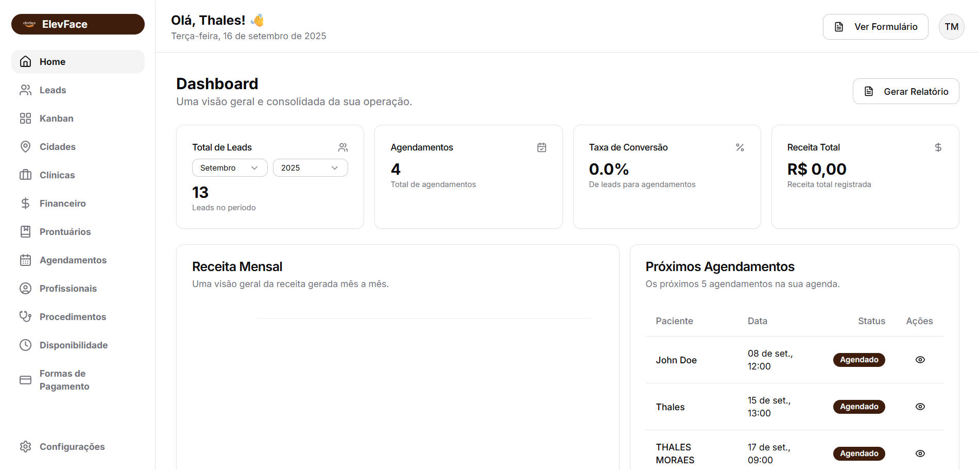Click the Gerar Relatório button

(905, 91)
